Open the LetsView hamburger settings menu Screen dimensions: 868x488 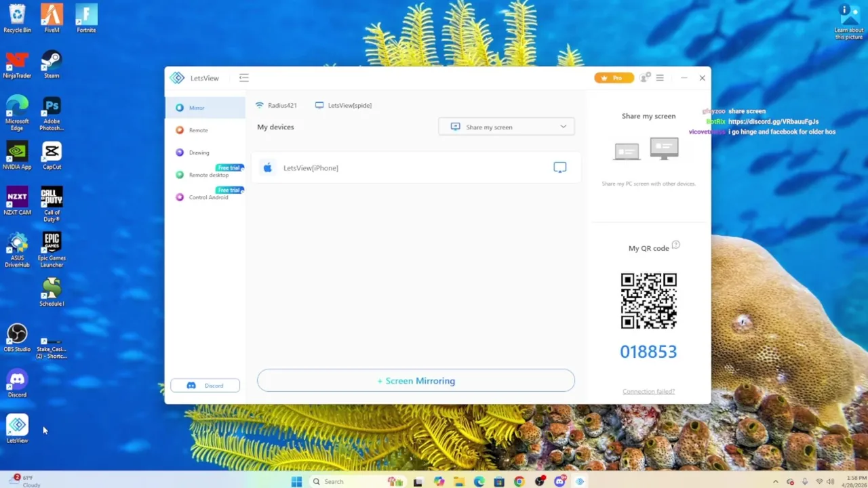[x=660, y=78]
